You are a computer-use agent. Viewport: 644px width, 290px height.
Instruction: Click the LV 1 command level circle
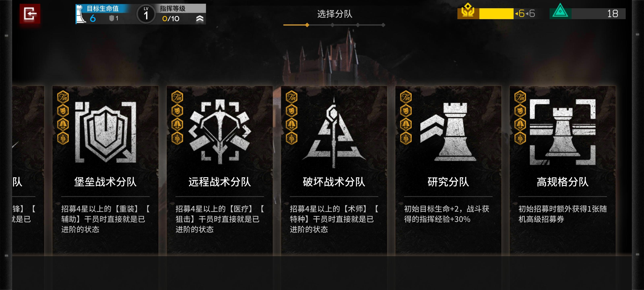pos(146,14)
